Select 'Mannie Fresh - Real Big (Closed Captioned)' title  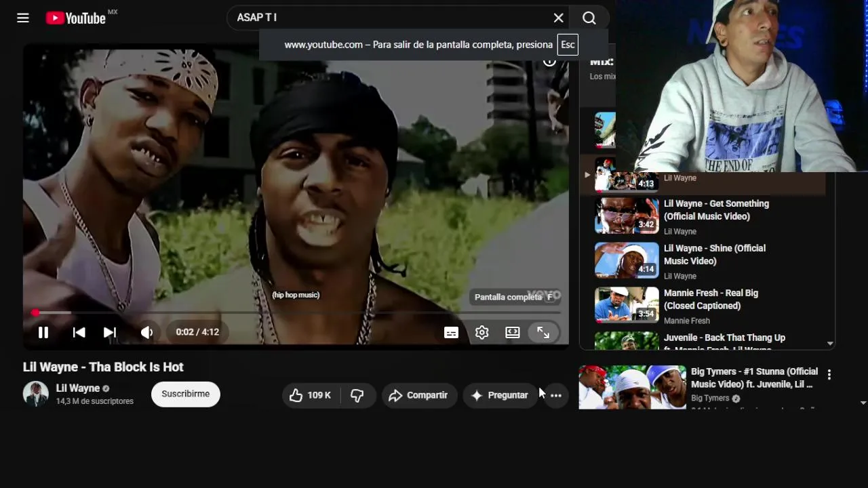(711, 300)
